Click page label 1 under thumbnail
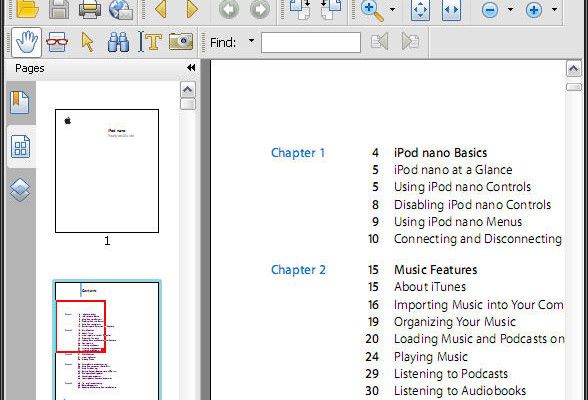This screenshot has height=400, width=588. [107, 241]
